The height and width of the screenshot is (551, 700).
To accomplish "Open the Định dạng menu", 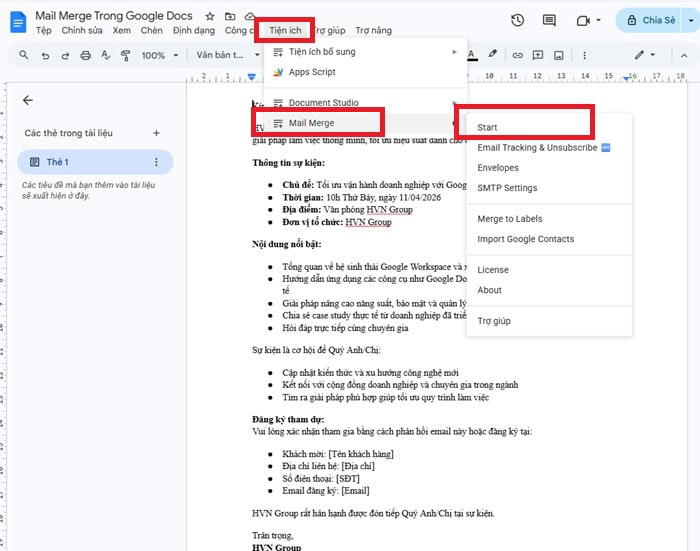I will tap(194, 30).
